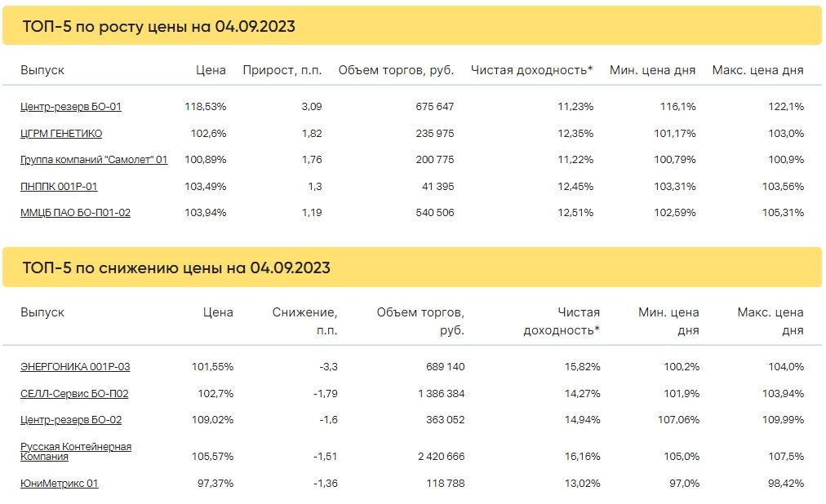Click the 118,53% price of Центр-резерв БО-01

coord(206,107)
